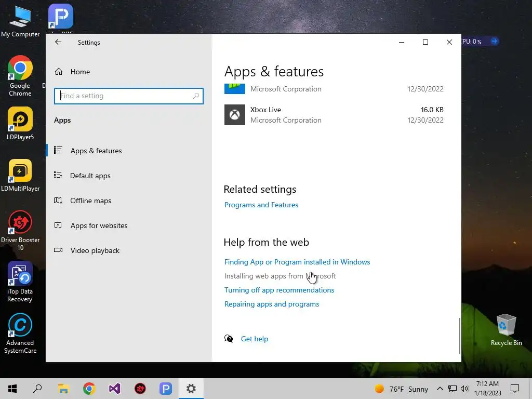The width and height of the screenshot is (532, 399).
Task: Click the Xbox Live app icon
Action: pos(235,115)
